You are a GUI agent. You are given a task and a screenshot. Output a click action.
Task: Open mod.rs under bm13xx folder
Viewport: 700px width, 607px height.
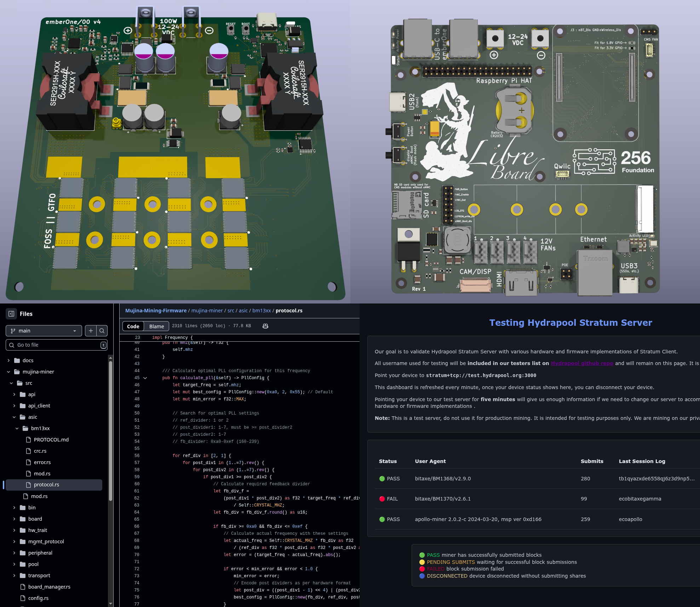click(x=42, y=474)
